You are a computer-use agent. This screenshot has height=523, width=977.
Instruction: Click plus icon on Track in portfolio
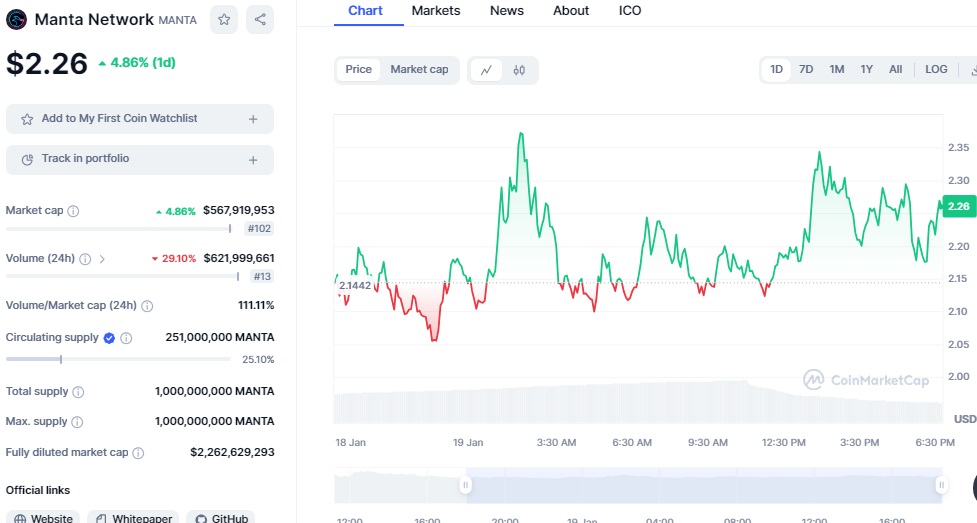pyautogui.click(x=253, y=160)
